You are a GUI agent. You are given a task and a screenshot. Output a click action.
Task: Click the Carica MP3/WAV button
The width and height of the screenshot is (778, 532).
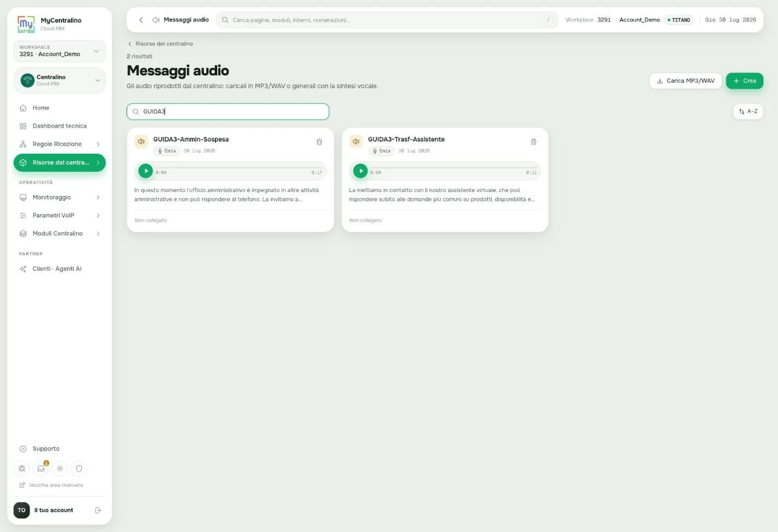click(685, 81)
